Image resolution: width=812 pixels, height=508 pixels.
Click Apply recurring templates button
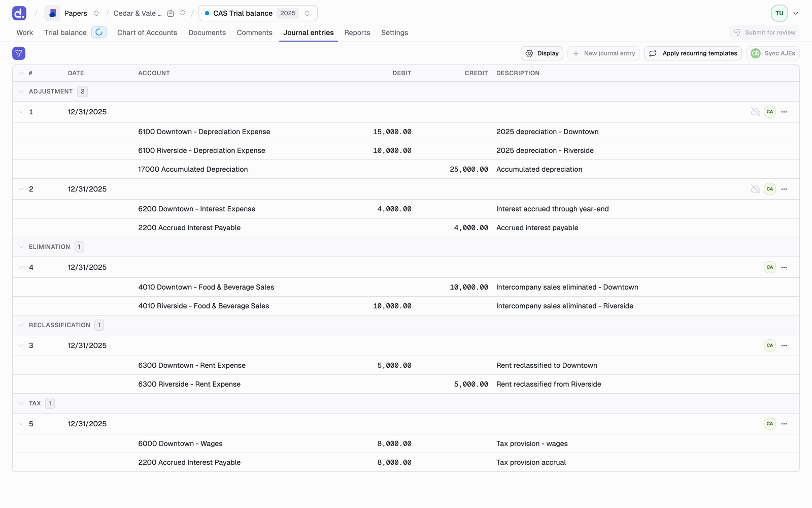(x=693, y=53)
